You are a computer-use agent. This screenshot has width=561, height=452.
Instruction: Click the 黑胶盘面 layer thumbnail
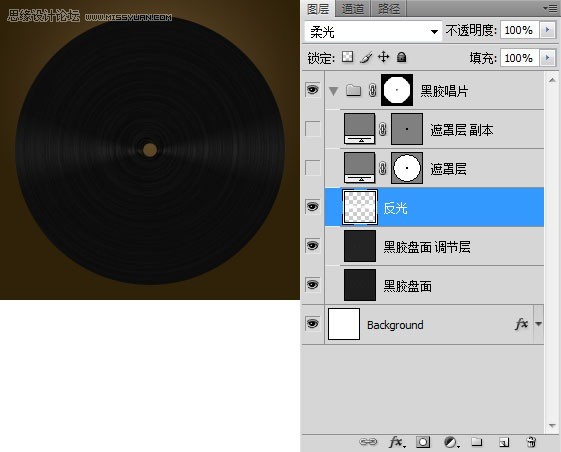pyautogui.click(x=360, y=285)
